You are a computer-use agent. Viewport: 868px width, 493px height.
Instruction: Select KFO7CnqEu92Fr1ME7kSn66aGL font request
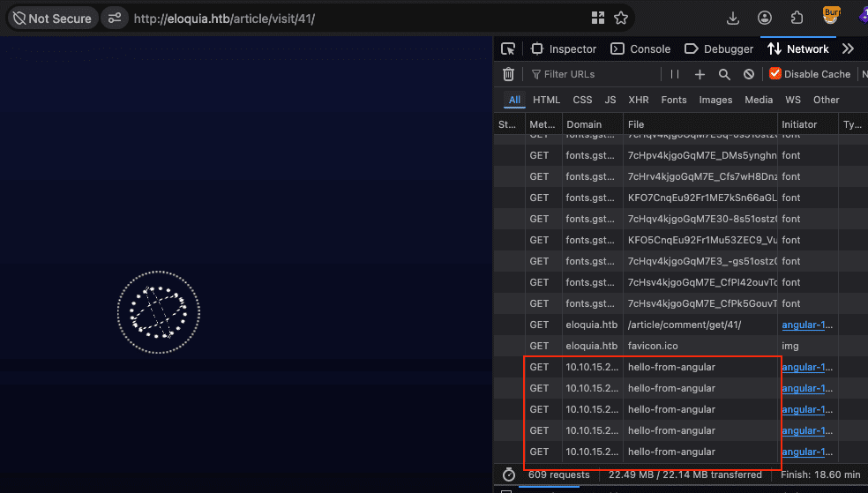(x=681, y=198)
